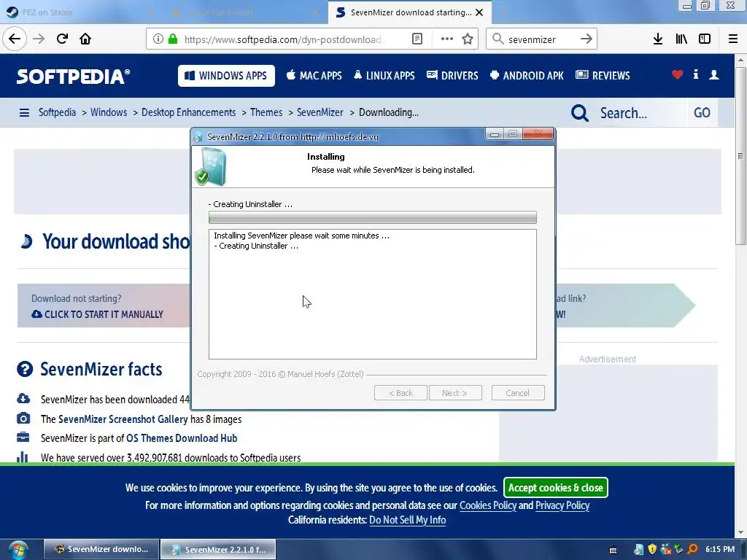Screen dimensions: 747x560
Task: Open the breadcrumb hamburger menu
Action: [24, 113]
